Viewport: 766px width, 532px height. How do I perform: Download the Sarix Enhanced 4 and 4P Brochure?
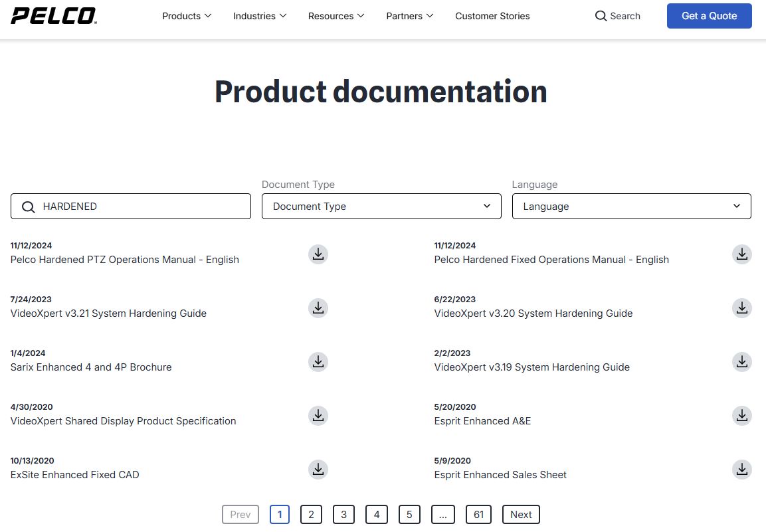318,362
